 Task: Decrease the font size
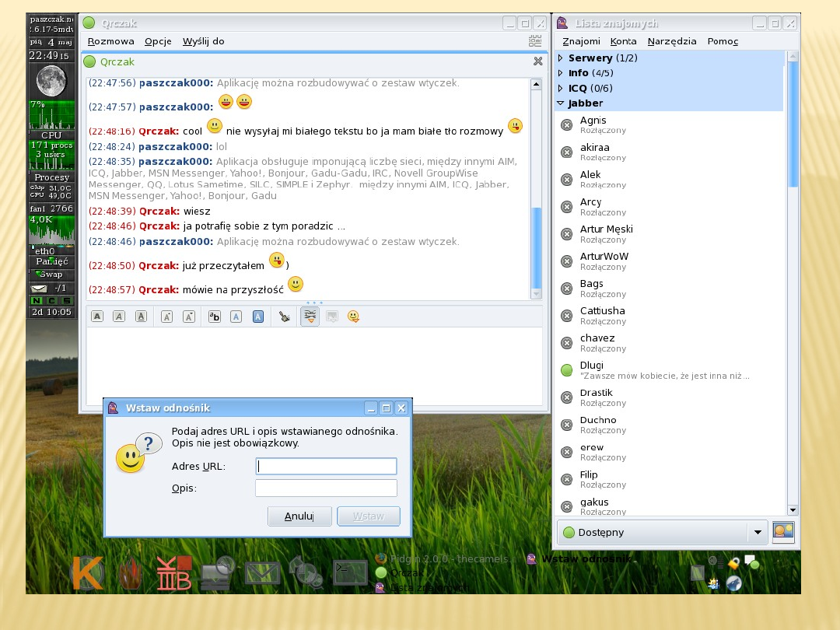(x=188, y=317)
